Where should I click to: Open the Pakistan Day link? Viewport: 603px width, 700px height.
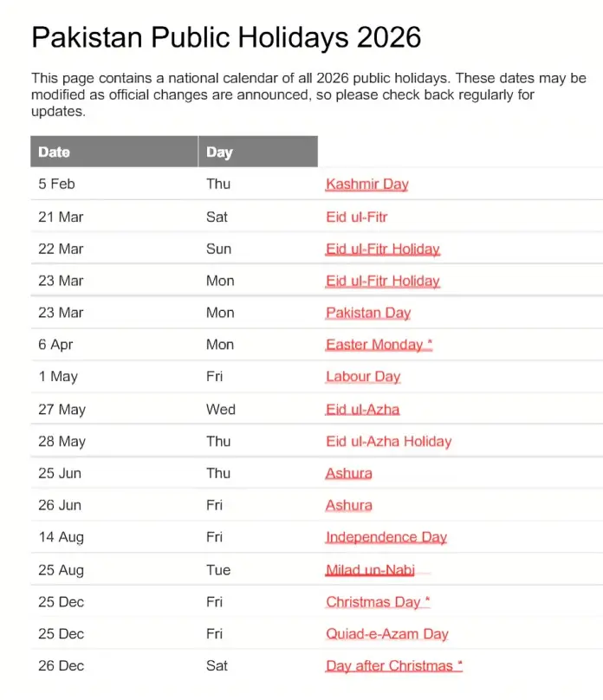coord(368,313)
